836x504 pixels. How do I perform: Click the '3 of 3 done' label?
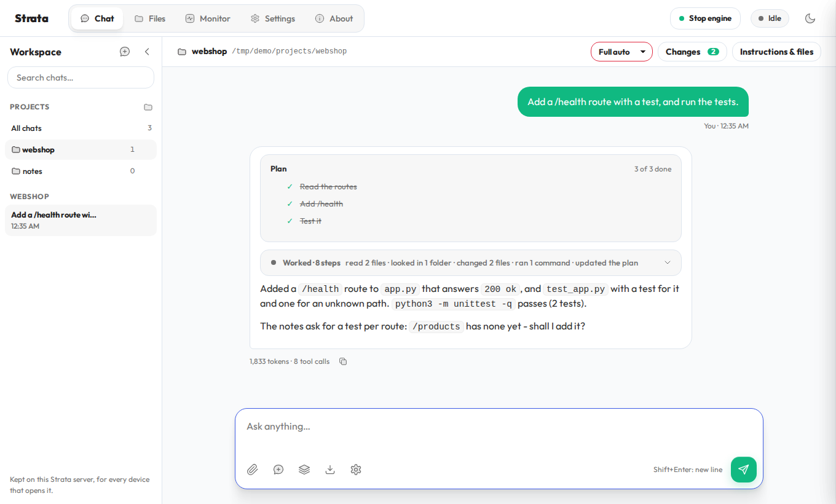tap(653, 169)
